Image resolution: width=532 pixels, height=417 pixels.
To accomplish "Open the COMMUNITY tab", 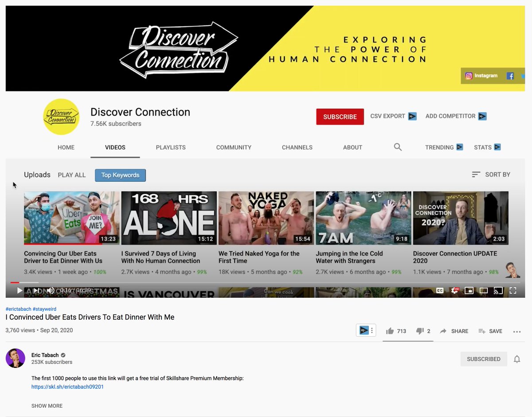I will point(234,147).
